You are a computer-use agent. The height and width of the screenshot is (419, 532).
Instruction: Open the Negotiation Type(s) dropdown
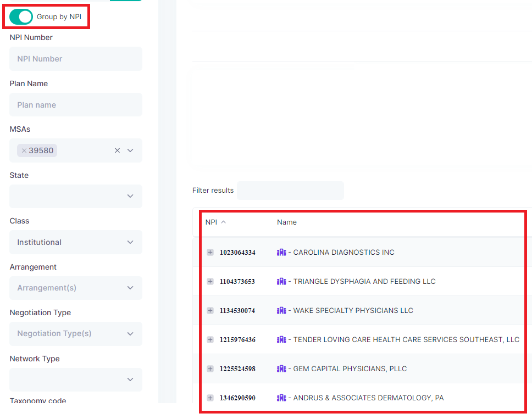(x=76, y=333)
